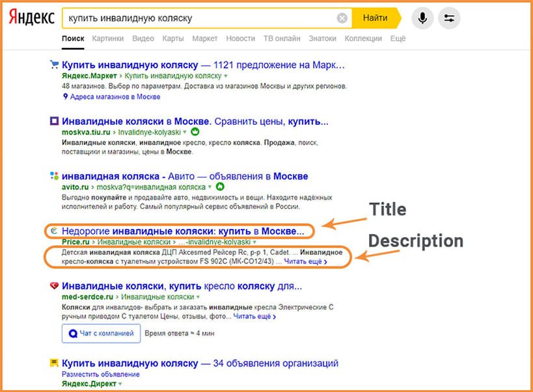
Task: Click Разместить объявление link
Action: tap(101, 374)
